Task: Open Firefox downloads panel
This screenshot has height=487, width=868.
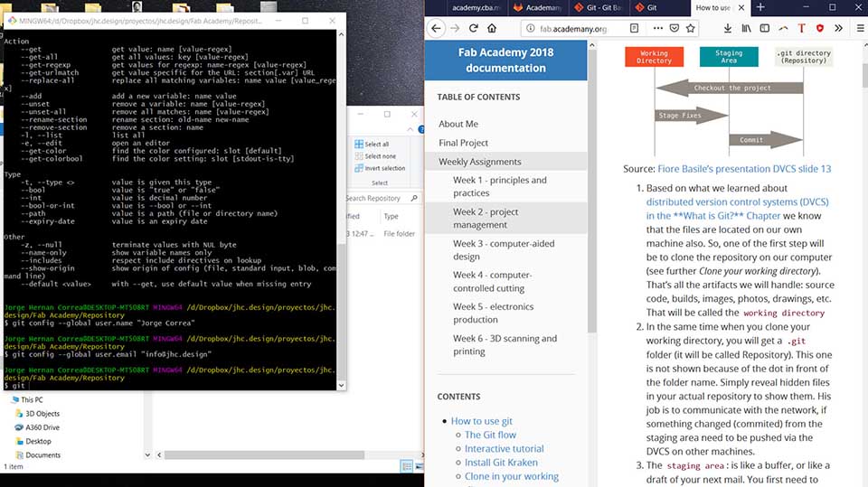Action: (x=727, y=28)
